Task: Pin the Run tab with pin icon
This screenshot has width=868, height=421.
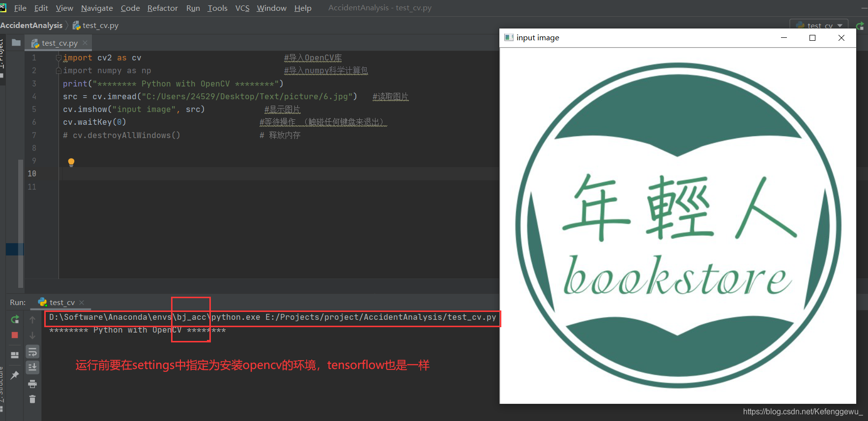Action: click(15, 375)
